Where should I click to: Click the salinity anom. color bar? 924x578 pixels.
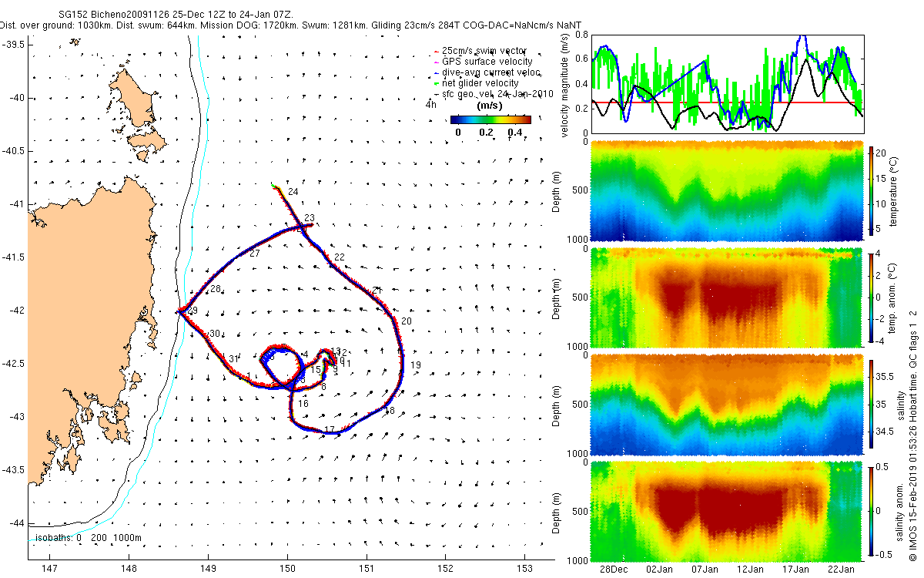click(872, 510)
